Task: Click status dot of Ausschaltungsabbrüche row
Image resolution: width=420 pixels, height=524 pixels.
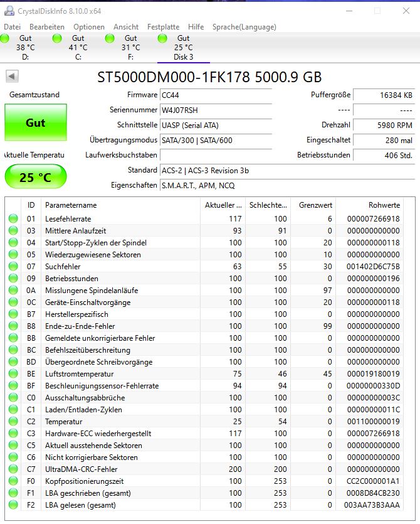Action: tap(13, 398)
